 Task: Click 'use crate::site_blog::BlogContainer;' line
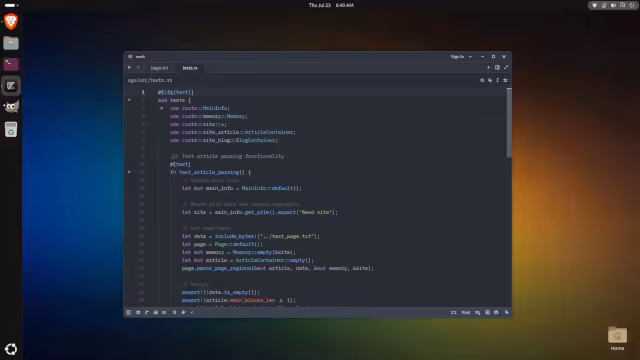pos(224,140)
